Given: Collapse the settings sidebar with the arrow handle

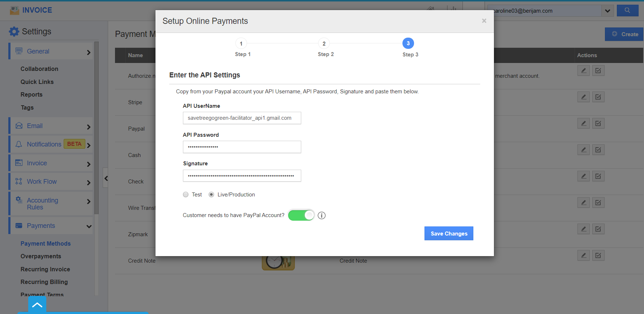Looking at the screenshot, I should (106, 178).
